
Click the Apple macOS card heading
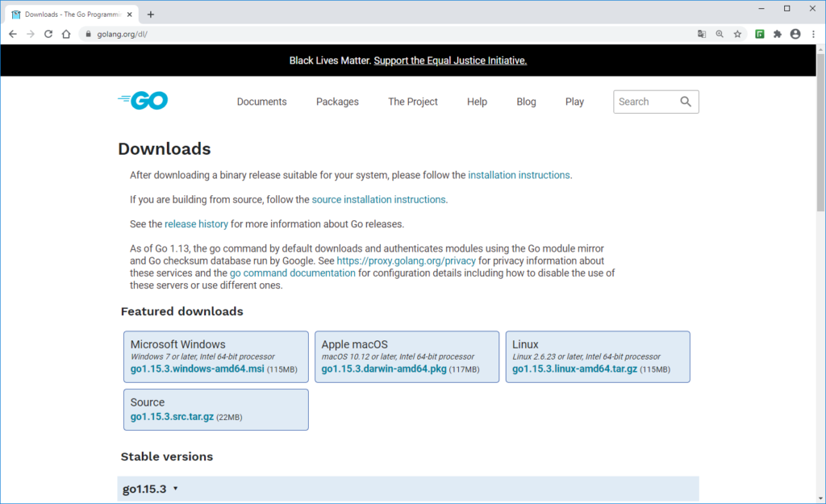355,344
